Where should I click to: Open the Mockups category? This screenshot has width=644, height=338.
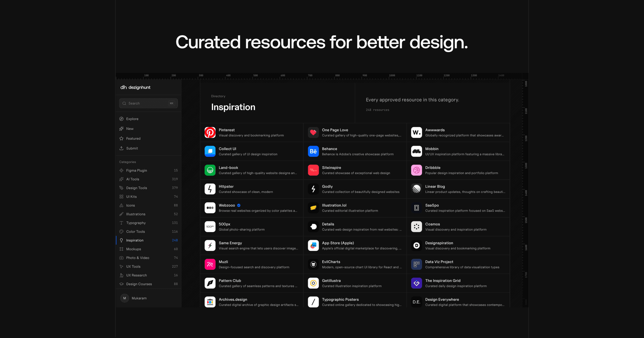[148, 249]
